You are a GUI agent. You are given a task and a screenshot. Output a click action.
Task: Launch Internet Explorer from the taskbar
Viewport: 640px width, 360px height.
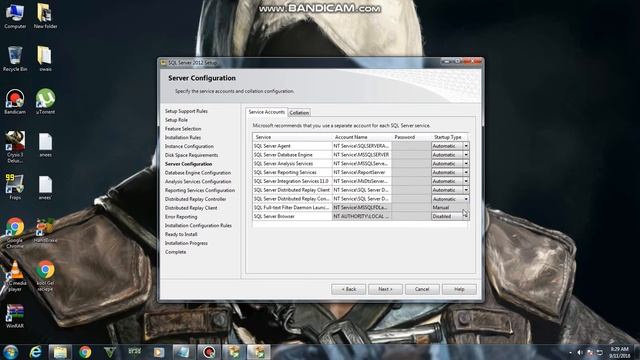click(36, 352)
